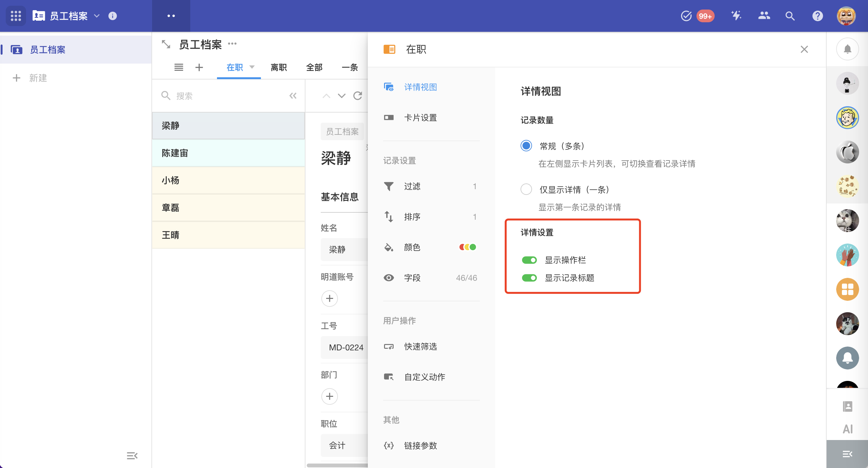868x468 pixels.
Task: Select the 王晴 record card
Action: tap(228, 235)
